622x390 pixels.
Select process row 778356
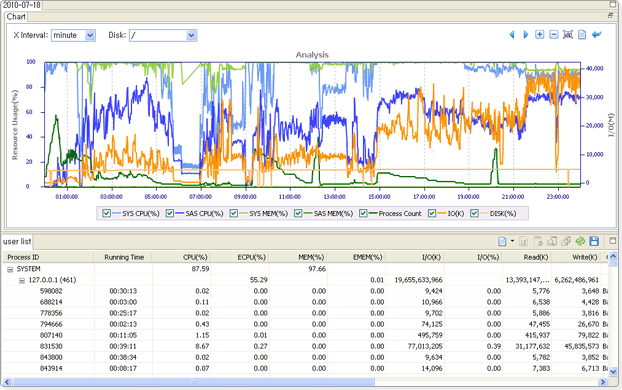click(305, 313)
